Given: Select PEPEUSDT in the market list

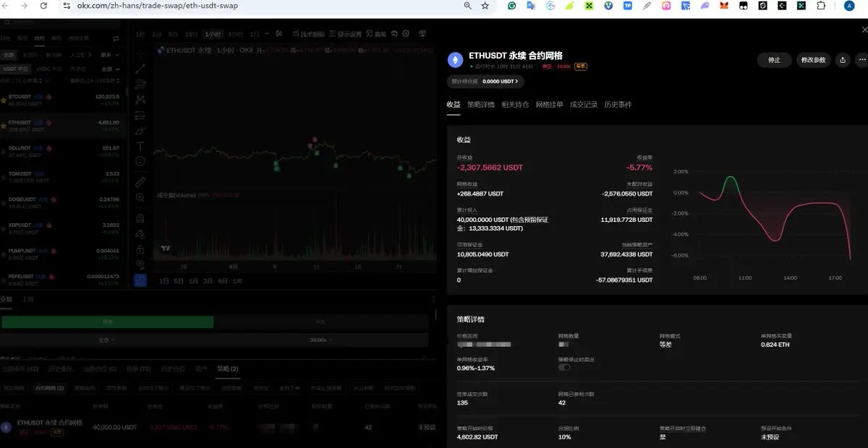Looking at the screenshot, I should (64, 280).
